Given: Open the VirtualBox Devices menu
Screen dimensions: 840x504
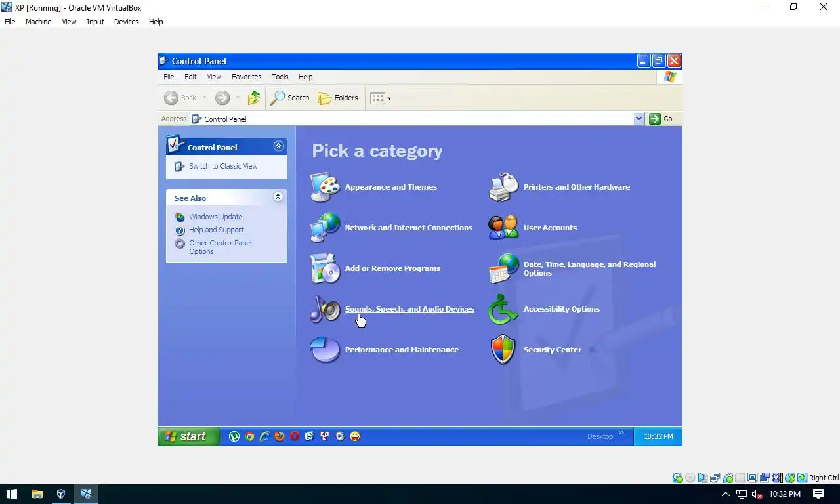Looking at the screenshot, I should 126,22.
